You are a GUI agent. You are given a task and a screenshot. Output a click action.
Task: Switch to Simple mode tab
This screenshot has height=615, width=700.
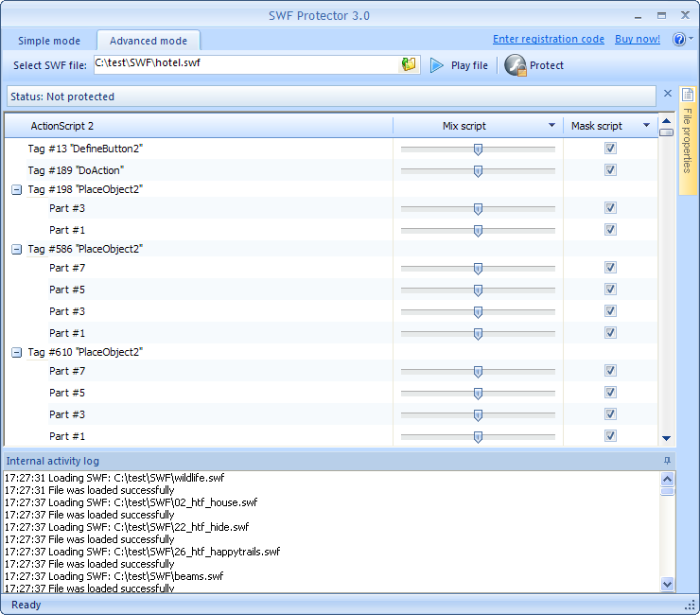[49, 41]
